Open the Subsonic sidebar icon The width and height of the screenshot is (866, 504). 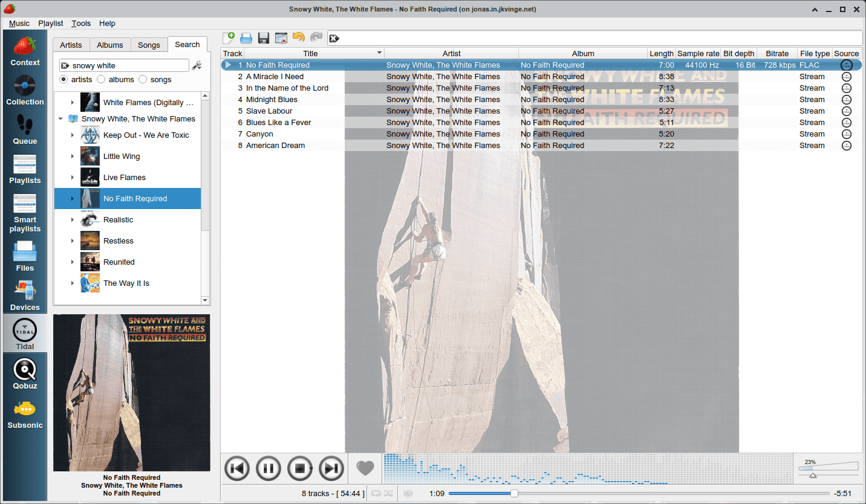25,409
